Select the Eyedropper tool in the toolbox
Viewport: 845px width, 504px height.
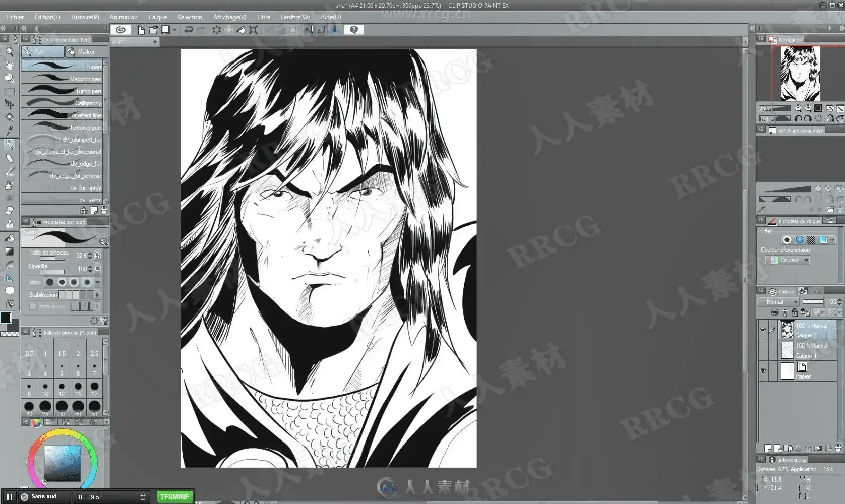click(9, 131)
